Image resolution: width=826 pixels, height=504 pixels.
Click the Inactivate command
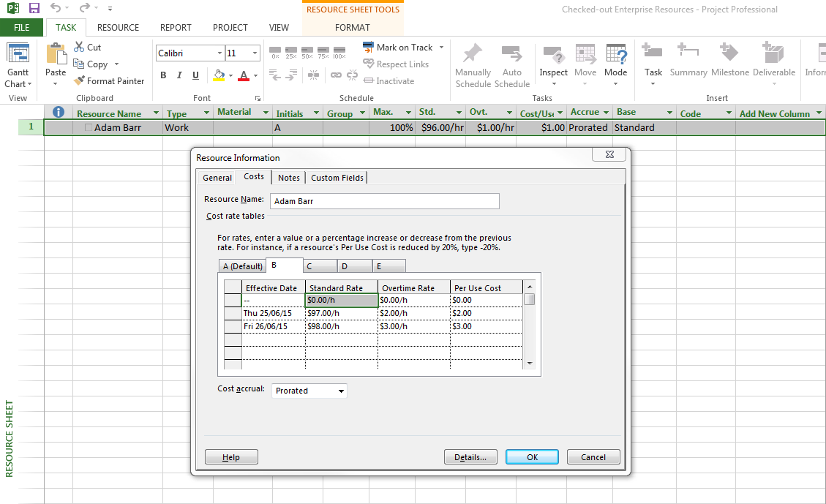point(388,80)
